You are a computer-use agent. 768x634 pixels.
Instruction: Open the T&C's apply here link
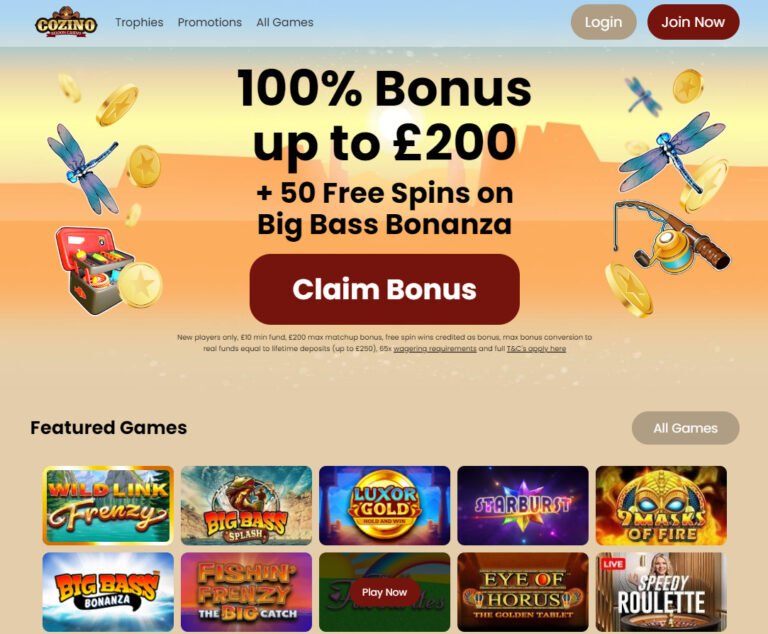(536, 349)
